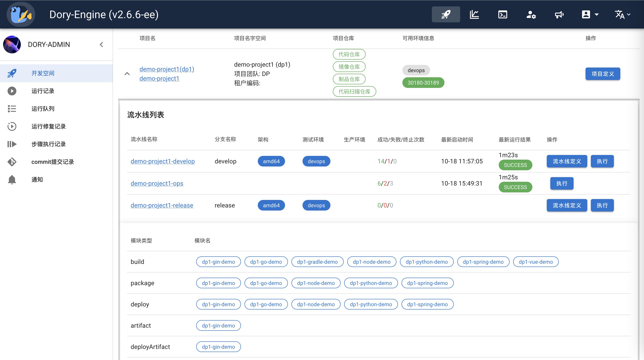Collapse the DORY-ADMIN sidebar panel
This screenshot has height=360, width=644.
[101, 45]
